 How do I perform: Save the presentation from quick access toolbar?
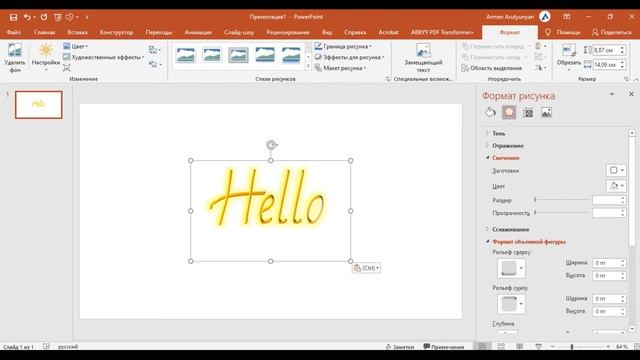(13, 17)
